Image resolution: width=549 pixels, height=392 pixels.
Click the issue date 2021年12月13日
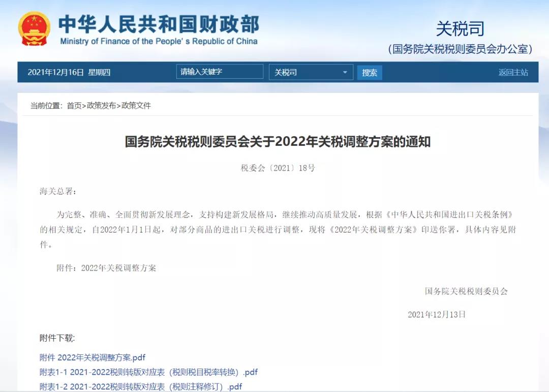pos(437,314)
